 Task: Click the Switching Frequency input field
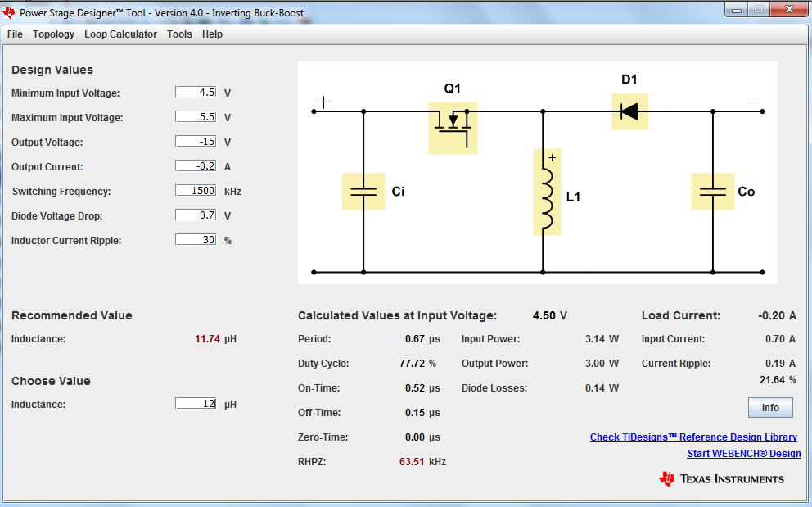[196, 190]
